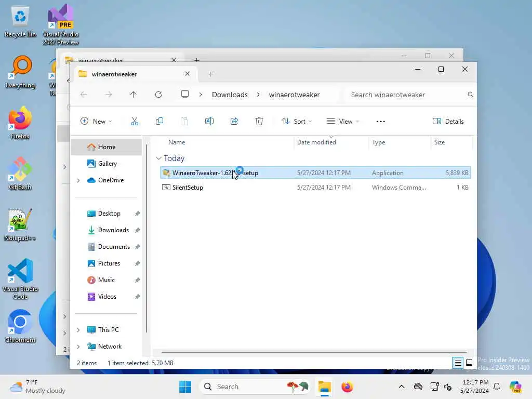
Task: Click the Rename icon
Action: pyautogui.click(x=209, y=121)
